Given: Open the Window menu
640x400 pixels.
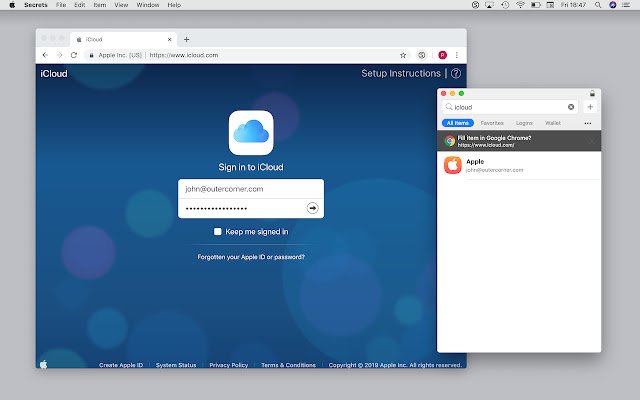Looking at the screenshot, I should 148,5.
